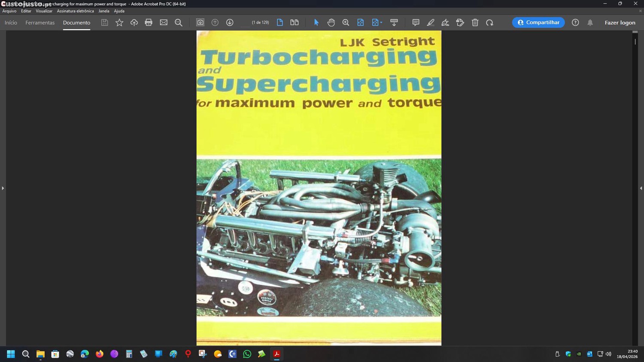Open the Visualizar menu

(44, 11)
